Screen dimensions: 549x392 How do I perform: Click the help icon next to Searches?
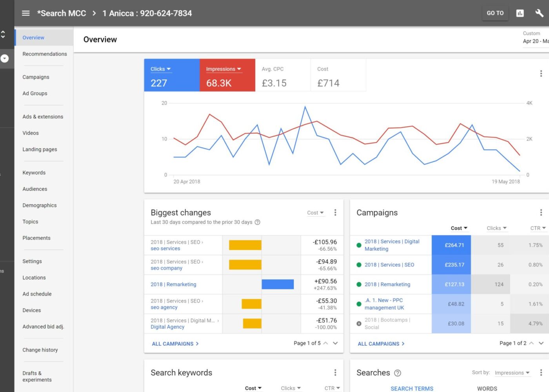[x=398, y=373]
